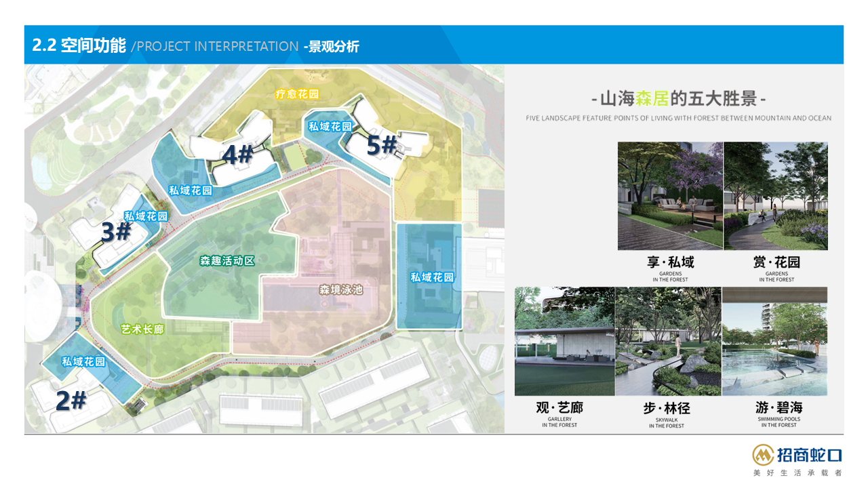Image resolution: width=868 pixels, height=488 pixels.
Task: Select the 5# building label
Action: (382, 145)
